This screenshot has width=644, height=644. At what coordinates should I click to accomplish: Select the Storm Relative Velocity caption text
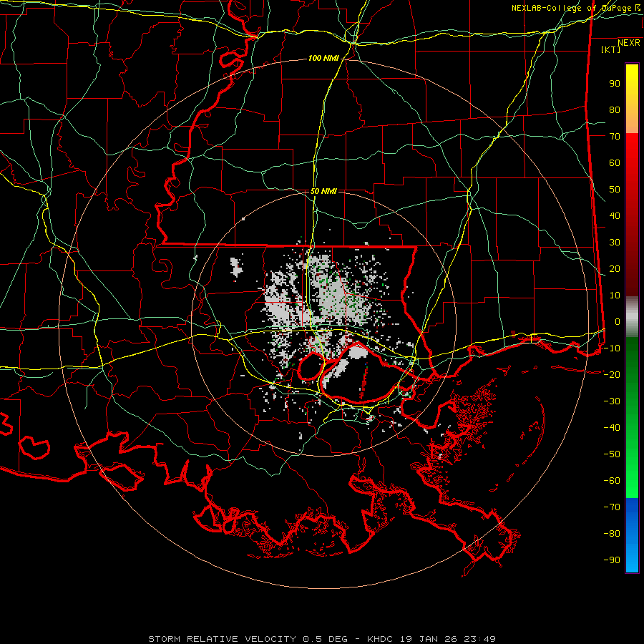tap(321, 639)
